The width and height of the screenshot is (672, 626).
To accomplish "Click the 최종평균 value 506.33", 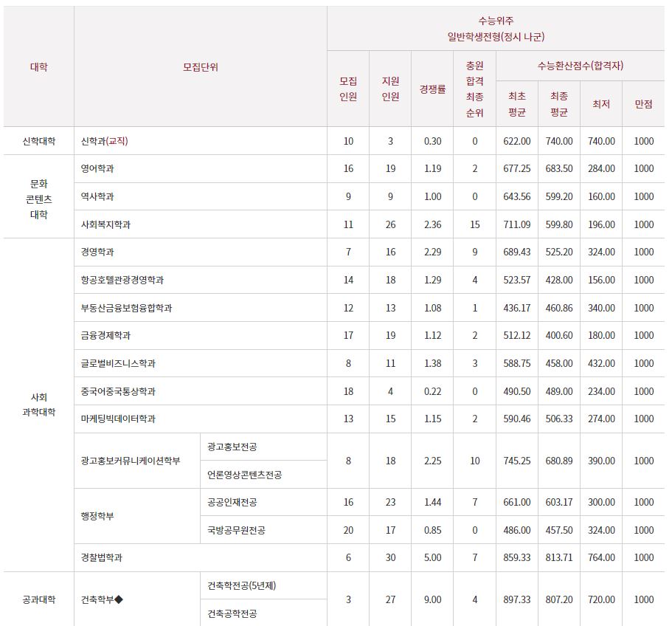I will pos(559,419).
